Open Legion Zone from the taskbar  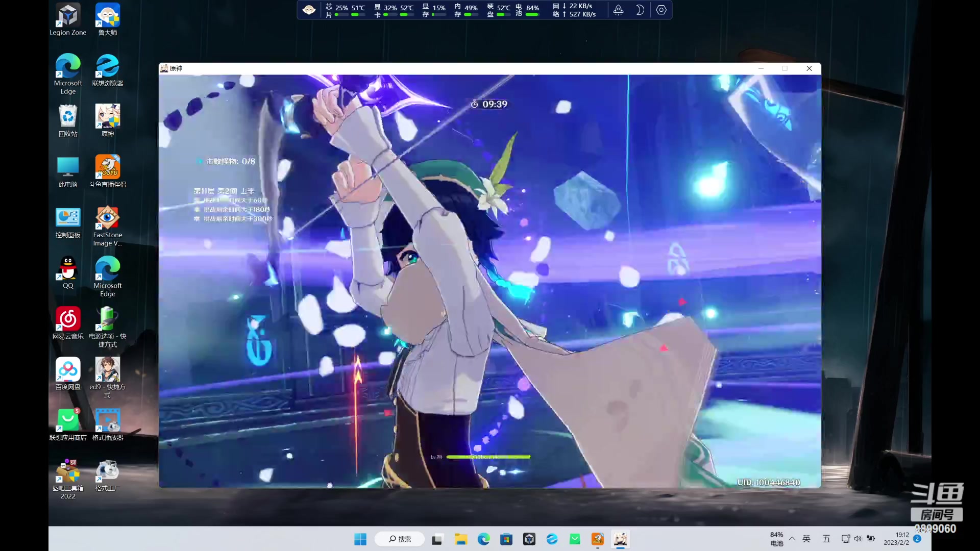click(529, 539)
